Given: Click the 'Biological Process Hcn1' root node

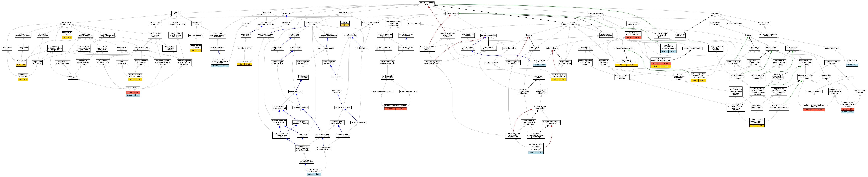Looking at the screenshot, I should pos(427,3).
